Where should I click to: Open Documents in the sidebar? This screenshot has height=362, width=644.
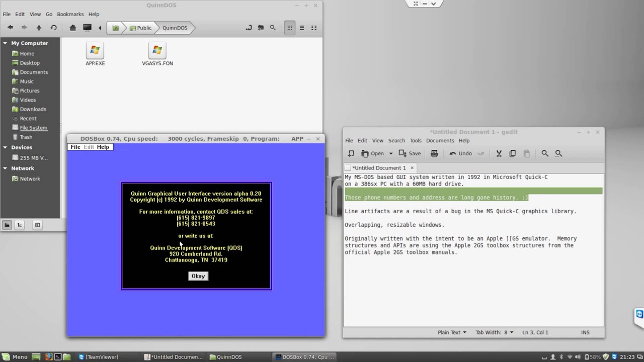pos(34,72)
